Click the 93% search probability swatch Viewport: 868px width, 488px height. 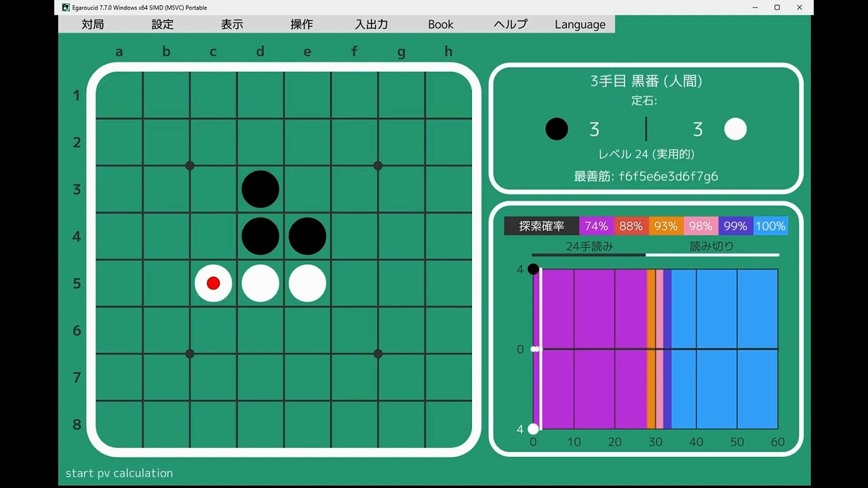coord(666,226)
